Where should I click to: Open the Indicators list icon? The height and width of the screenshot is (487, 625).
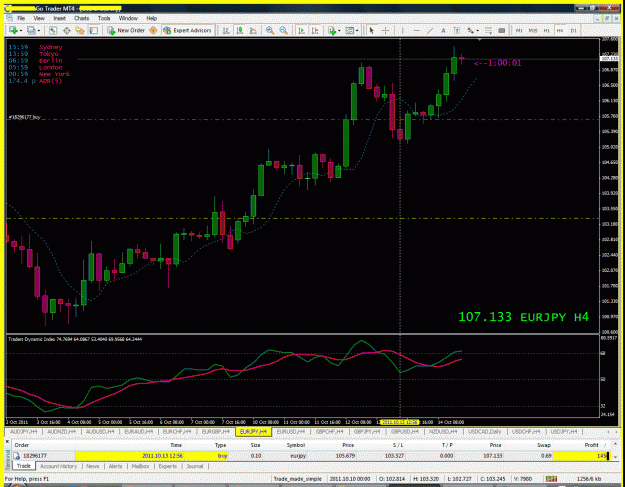pyautogui.click(x=332, y=30)
